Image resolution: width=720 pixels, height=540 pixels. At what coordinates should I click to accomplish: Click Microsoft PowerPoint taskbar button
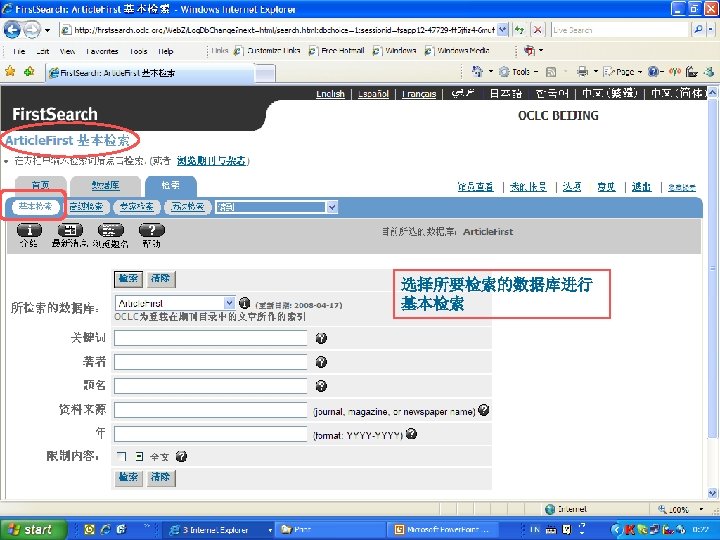point(444,530)
